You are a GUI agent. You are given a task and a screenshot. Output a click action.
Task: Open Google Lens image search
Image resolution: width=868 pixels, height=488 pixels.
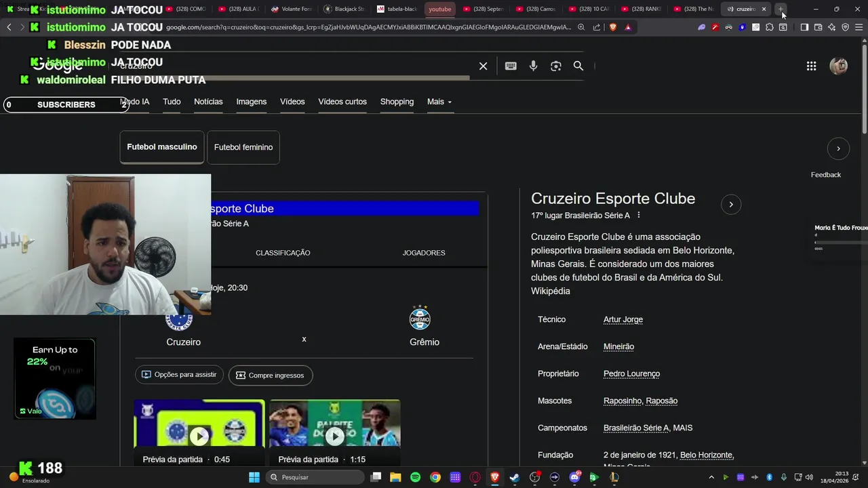pos(556,66)
